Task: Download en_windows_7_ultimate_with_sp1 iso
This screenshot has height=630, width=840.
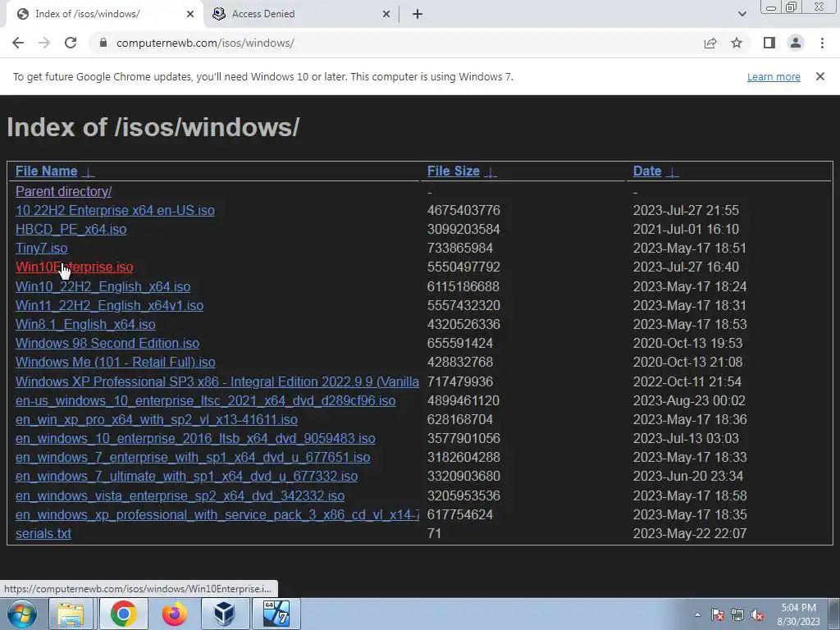Action: pyautogui.click(x=186, y=476)
